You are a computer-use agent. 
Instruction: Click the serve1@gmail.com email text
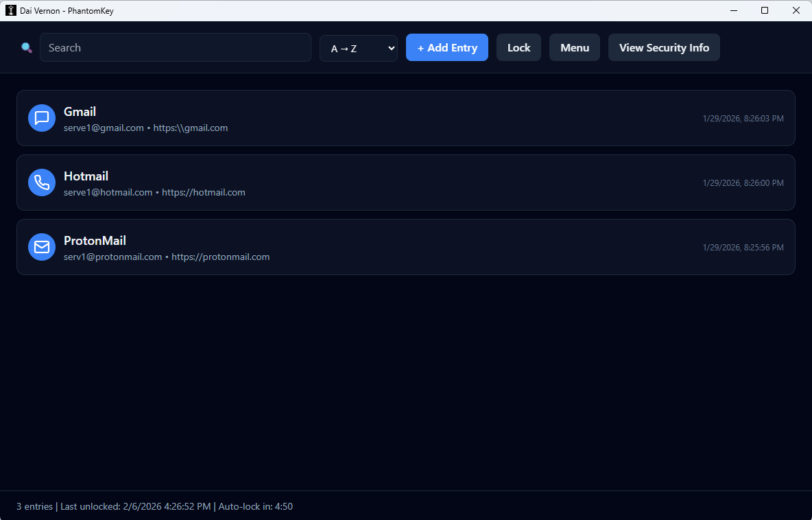(104, 128)
